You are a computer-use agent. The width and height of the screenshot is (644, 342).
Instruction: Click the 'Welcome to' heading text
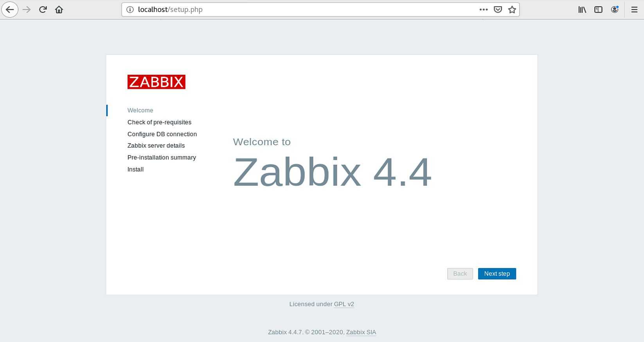[x=262, y=142]
